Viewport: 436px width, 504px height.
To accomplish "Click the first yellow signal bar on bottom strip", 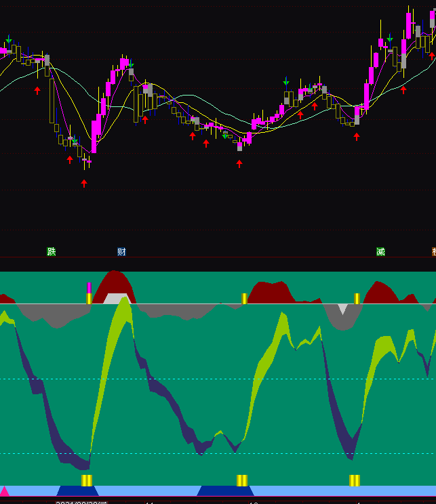I will [87, 480].
